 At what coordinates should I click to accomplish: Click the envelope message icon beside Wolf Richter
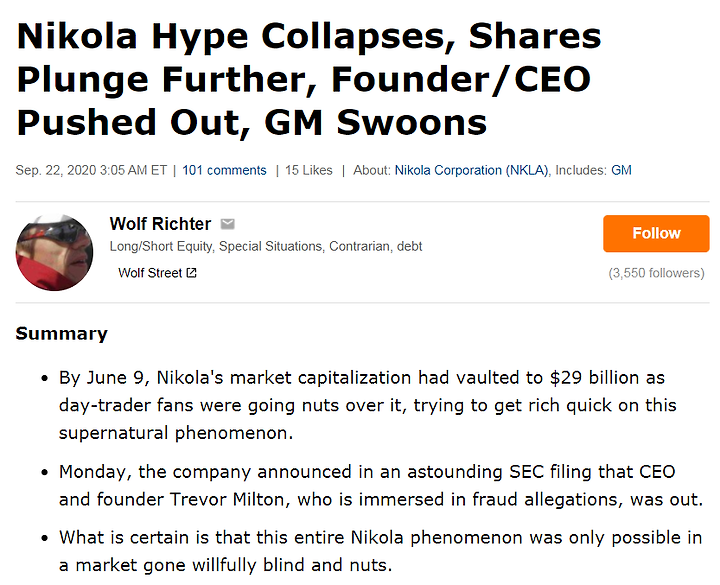228,224
